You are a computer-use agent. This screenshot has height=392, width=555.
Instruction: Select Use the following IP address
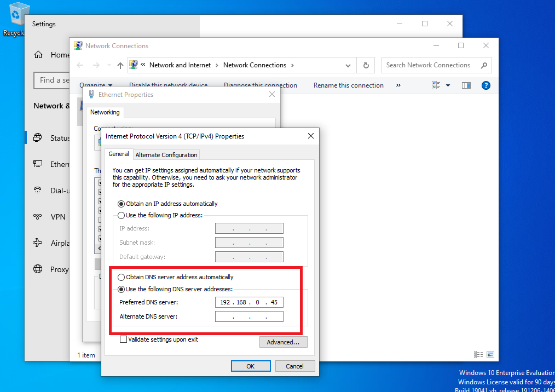122,215
